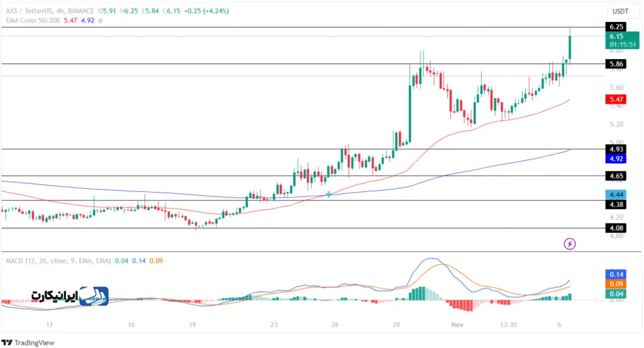Click the date label 19 on time axis

coord(192,325)
